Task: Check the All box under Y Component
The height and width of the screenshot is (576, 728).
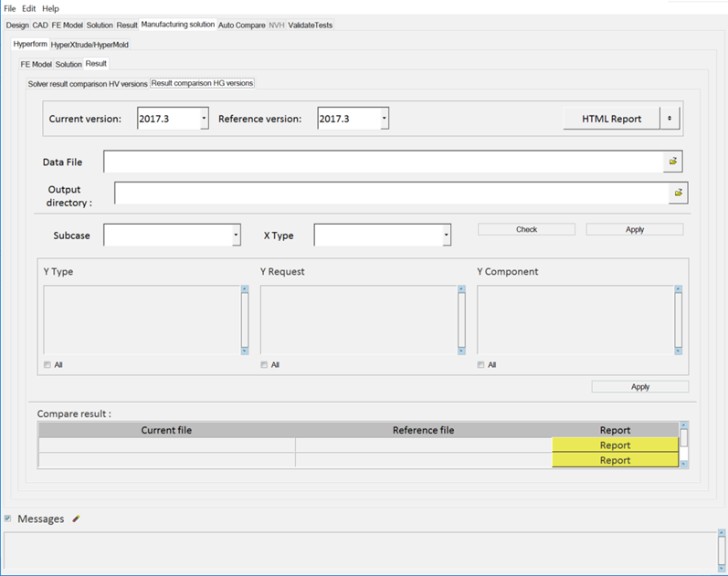Action: (x=481, y=365)
